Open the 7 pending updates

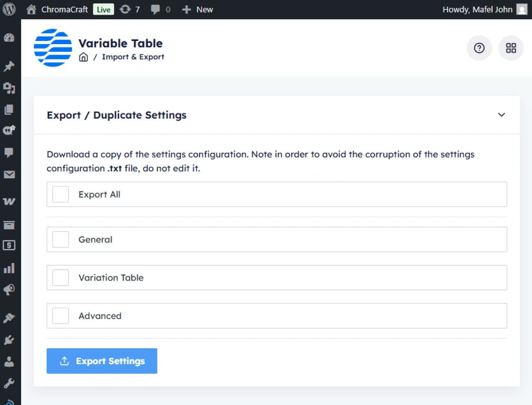pyautogui.click(x=130, y=9)
